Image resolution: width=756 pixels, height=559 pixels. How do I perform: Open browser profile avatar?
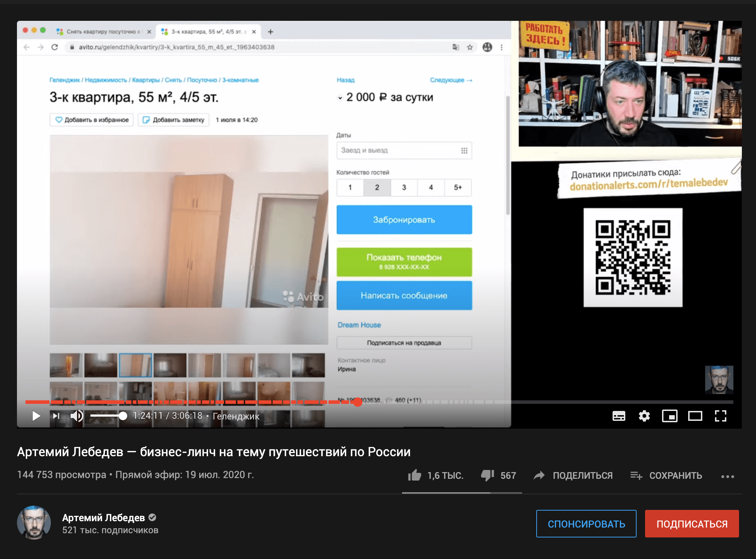click(487, 47)
